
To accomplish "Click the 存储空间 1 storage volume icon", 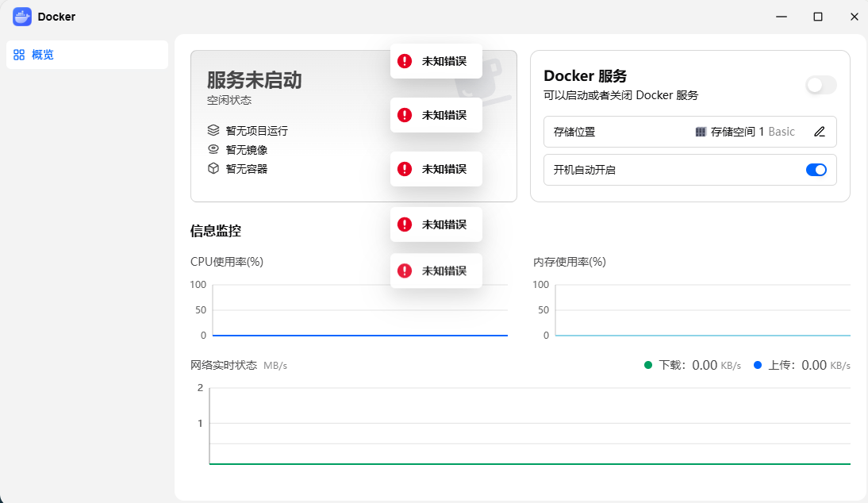I will point(701,132).
